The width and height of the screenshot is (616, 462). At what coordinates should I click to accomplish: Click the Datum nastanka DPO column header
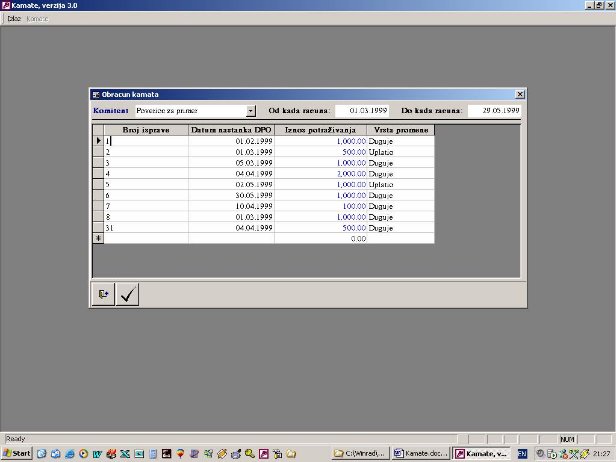coord(231,130)
